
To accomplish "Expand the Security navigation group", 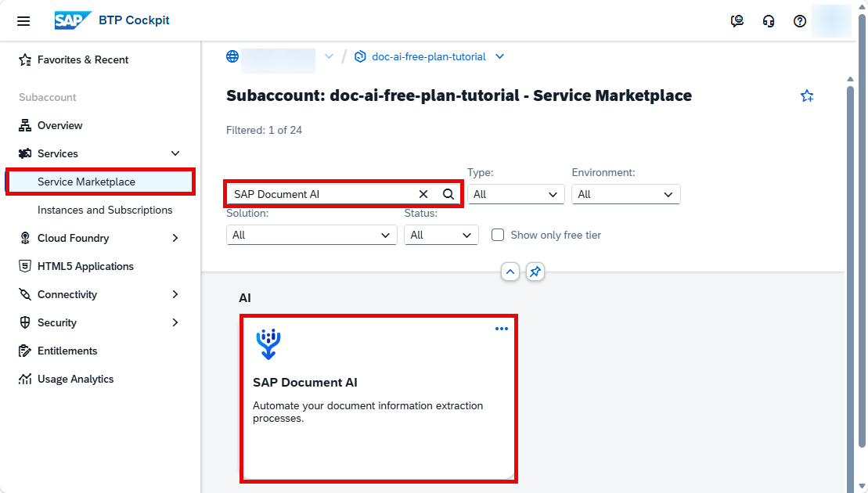I will pyautogui.click(x=175, y=322).
